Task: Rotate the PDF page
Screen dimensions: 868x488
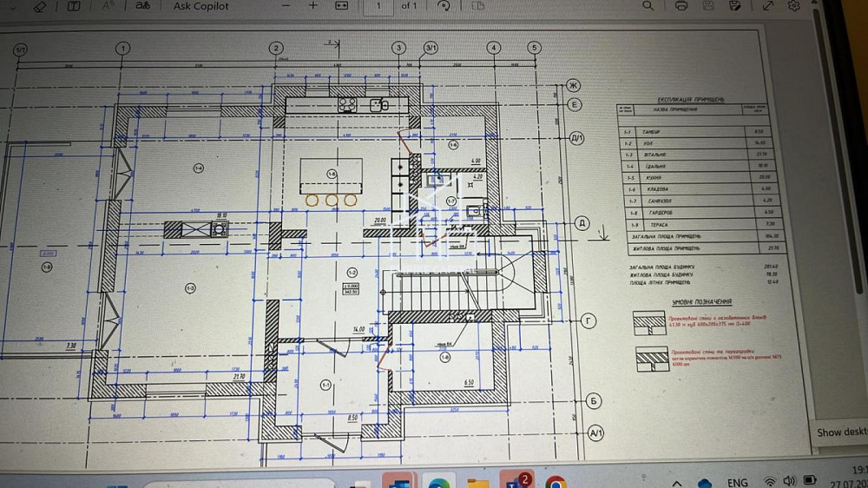Action: click(444, 6)
